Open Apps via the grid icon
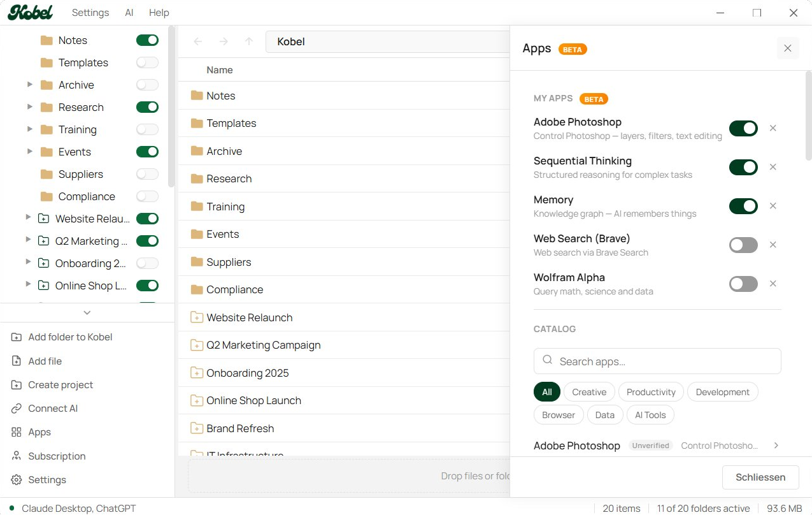 tap(17, 432)
